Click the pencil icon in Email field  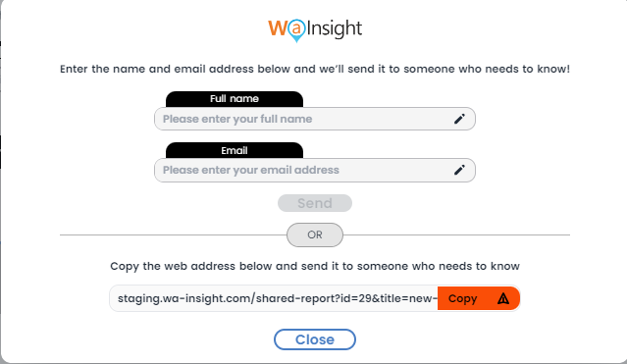click(x=459, y=170)
